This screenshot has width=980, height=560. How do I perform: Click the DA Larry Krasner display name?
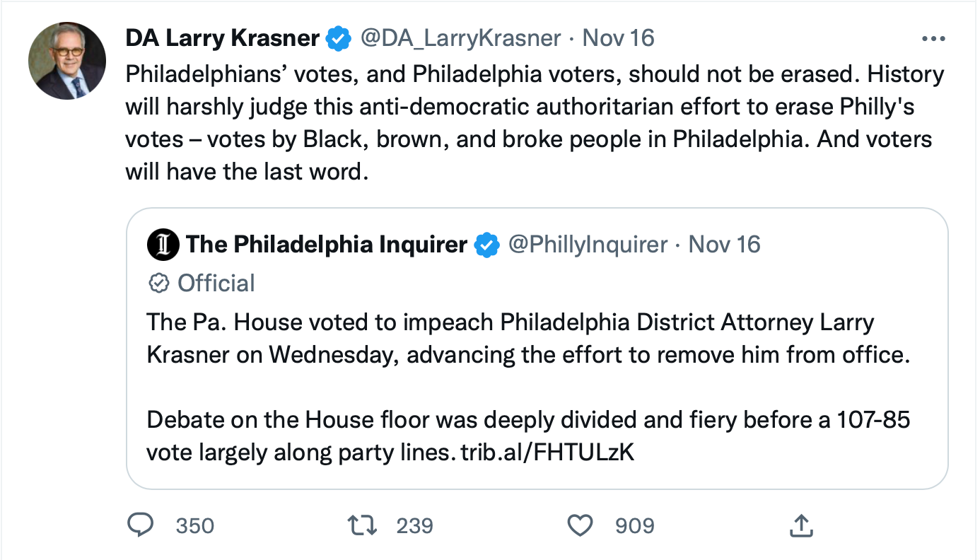point(222,38)
